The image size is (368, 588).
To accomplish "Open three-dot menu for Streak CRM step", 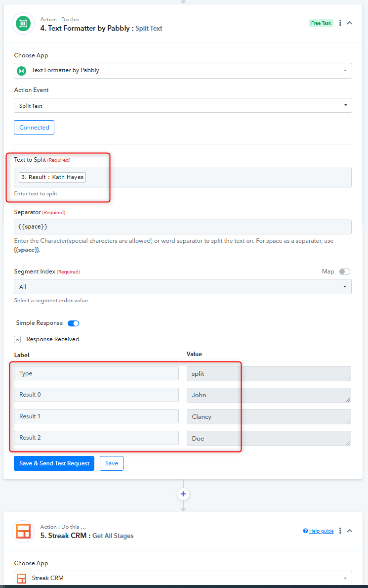I will pyautogui.click(x=340, y=531).
